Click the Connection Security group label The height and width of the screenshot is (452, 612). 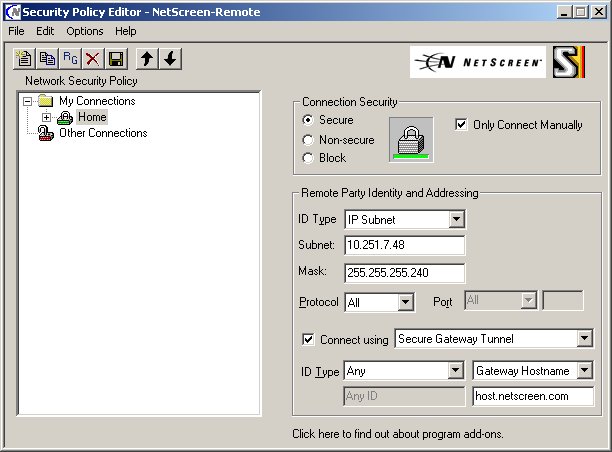coord(350,102)
